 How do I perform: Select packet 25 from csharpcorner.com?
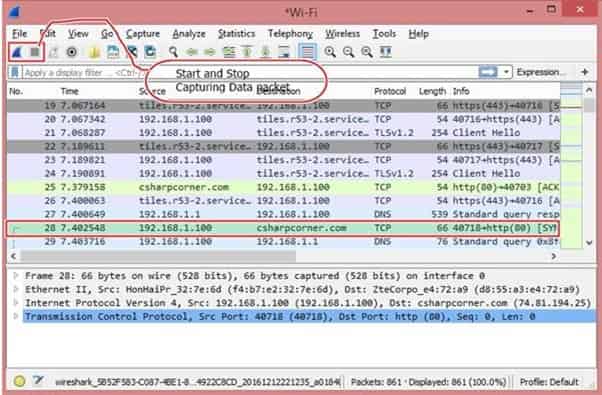click(283, 187)
